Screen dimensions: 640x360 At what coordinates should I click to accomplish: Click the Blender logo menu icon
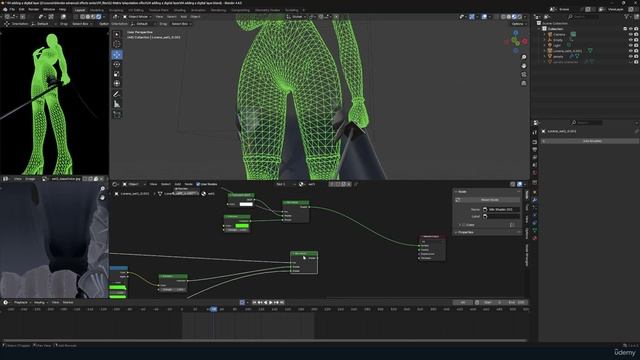click(x=4, y=9)
